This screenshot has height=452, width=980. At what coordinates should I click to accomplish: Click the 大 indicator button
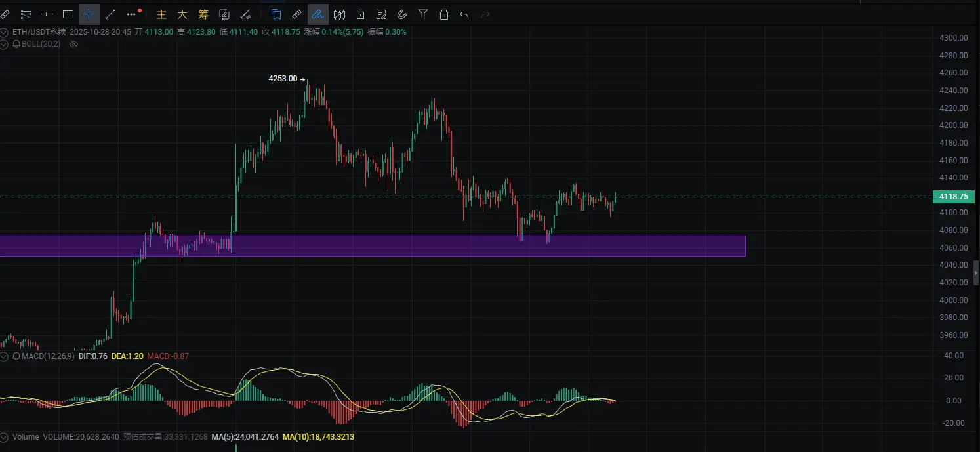tap(182, 14)
